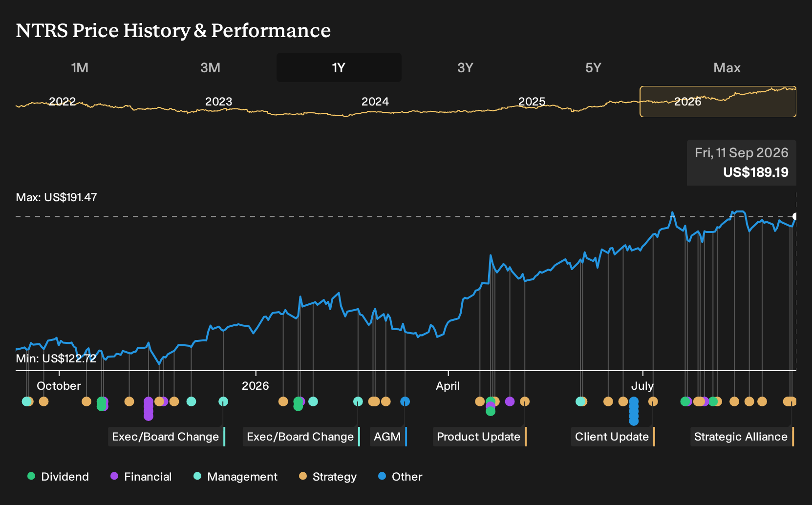
Task: Select the Max time range tab
Action: click(727, 67)
